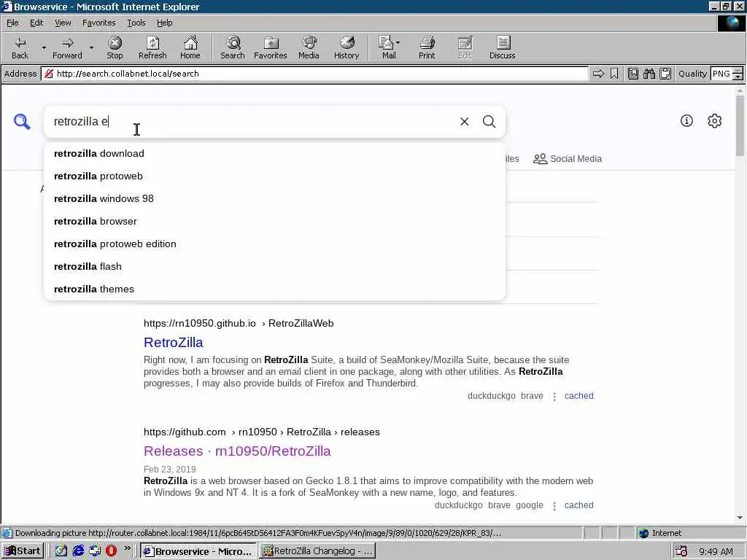
Task: Pick suggestion 'retrozilla protoweb'
Action: [x=274, y=176]
